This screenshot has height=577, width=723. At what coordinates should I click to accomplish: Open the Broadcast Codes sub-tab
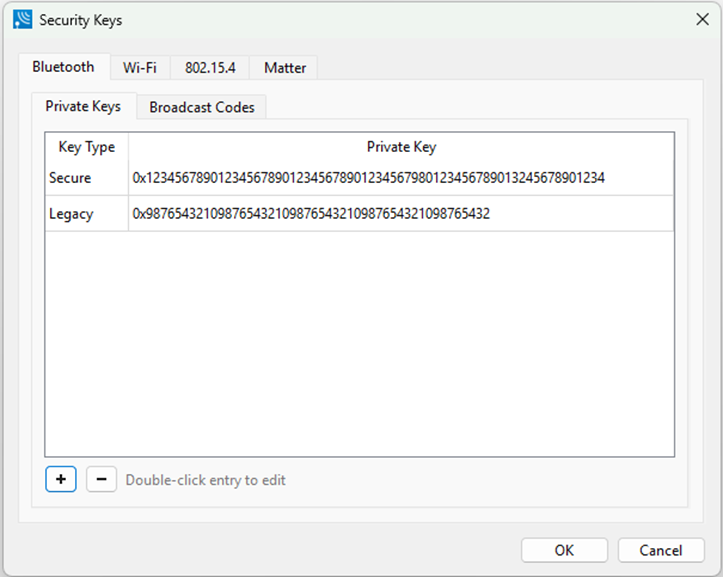click(201, 107)
